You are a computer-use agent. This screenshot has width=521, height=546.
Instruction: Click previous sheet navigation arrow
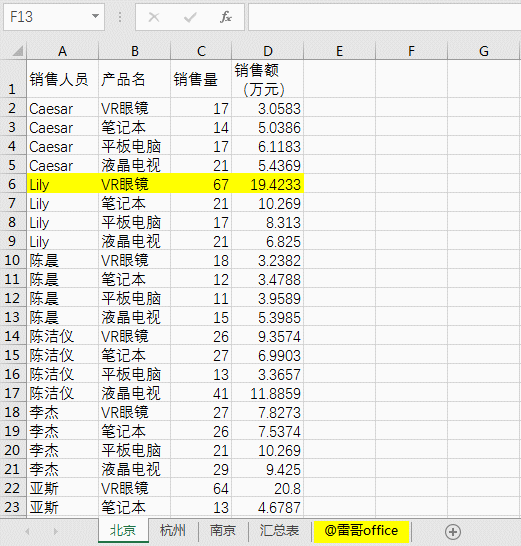point(27,531)
